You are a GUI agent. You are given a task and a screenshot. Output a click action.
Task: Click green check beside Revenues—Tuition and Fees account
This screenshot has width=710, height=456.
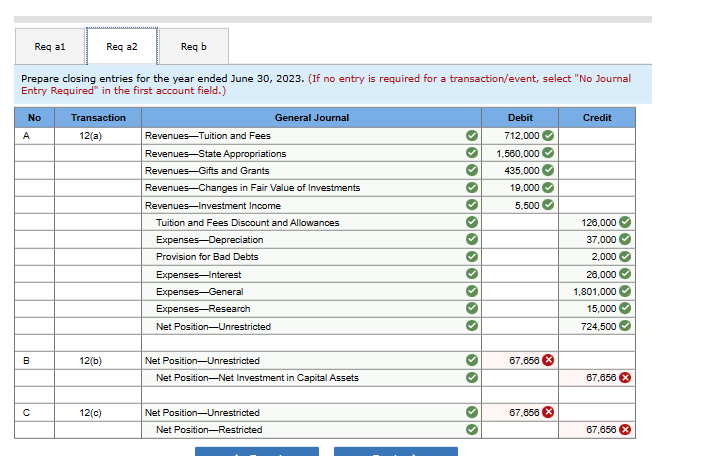tap(472, 135)
